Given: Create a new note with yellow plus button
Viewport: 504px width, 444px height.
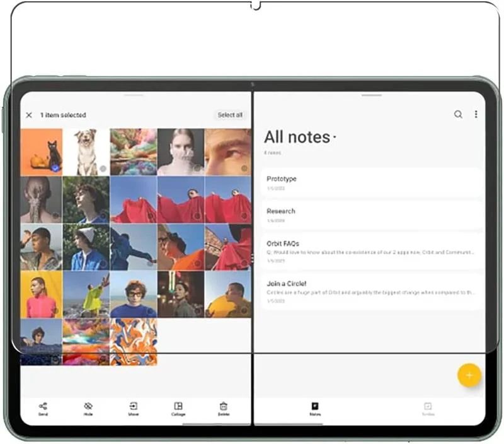Looking at the screenshot, I should 469,375.
